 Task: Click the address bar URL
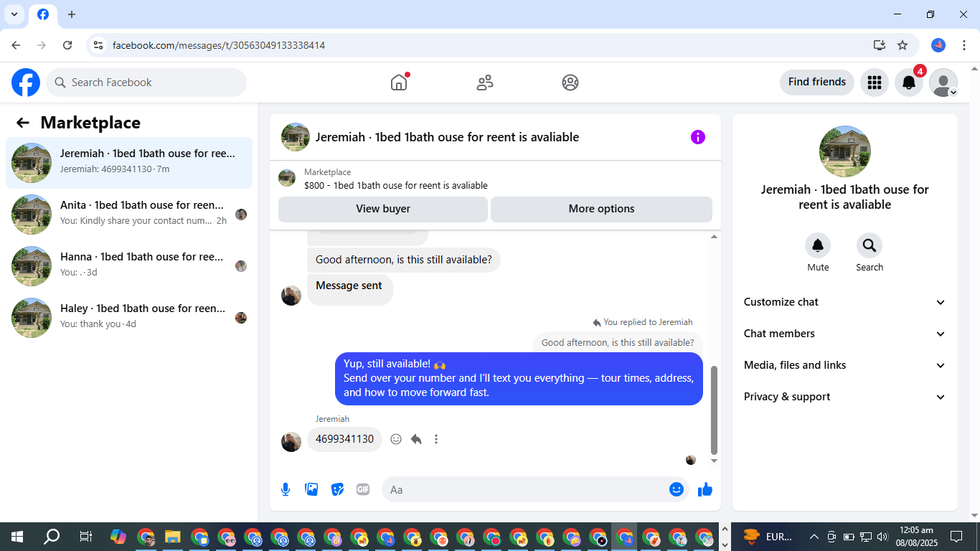[219, 45]
